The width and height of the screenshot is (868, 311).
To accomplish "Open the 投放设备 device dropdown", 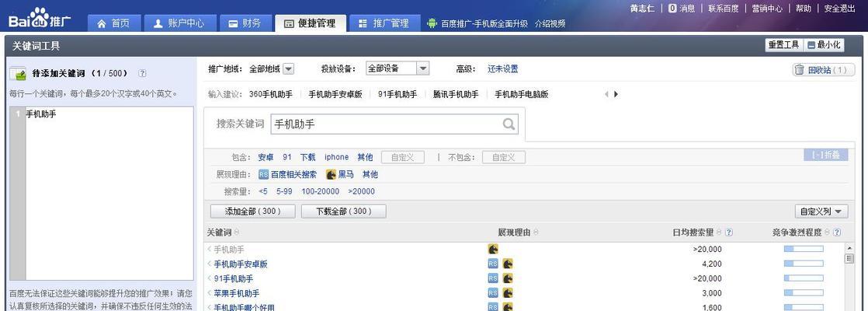I will pos(398,68).
